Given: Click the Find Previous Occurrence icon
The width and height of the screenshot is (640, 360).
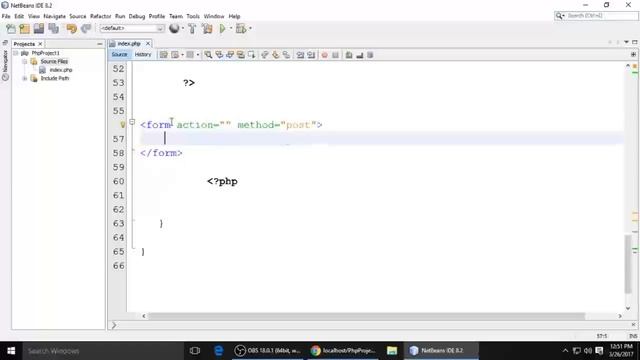Looking at the screenshot, I should tap(219, 55).
